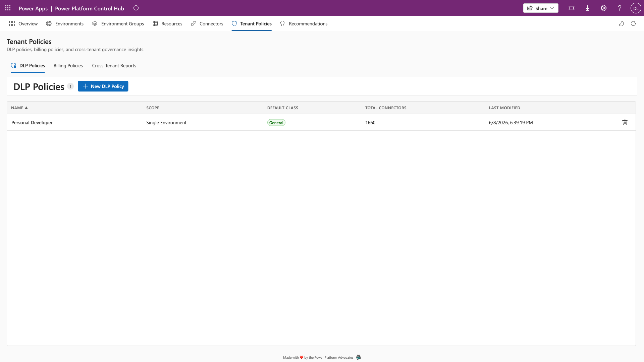
Task: Open the Environment Groups tab
Action: pos(118,23)
